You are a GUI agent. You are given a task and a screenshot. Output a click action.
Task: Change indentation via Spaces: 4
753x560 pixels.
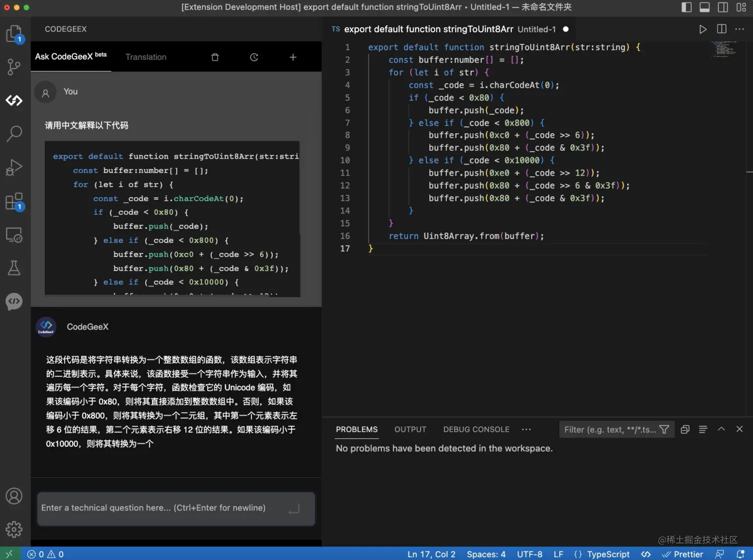[x=486, y=554]
